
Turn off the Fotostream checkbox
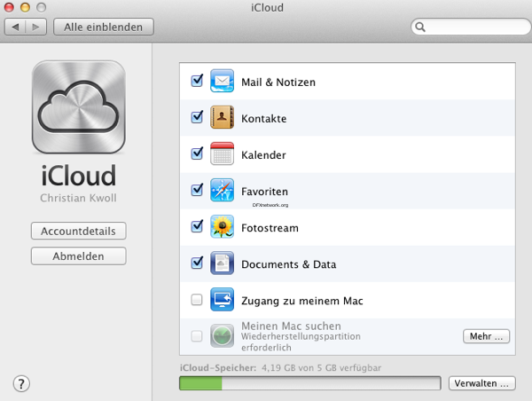(x=197, y=226)
